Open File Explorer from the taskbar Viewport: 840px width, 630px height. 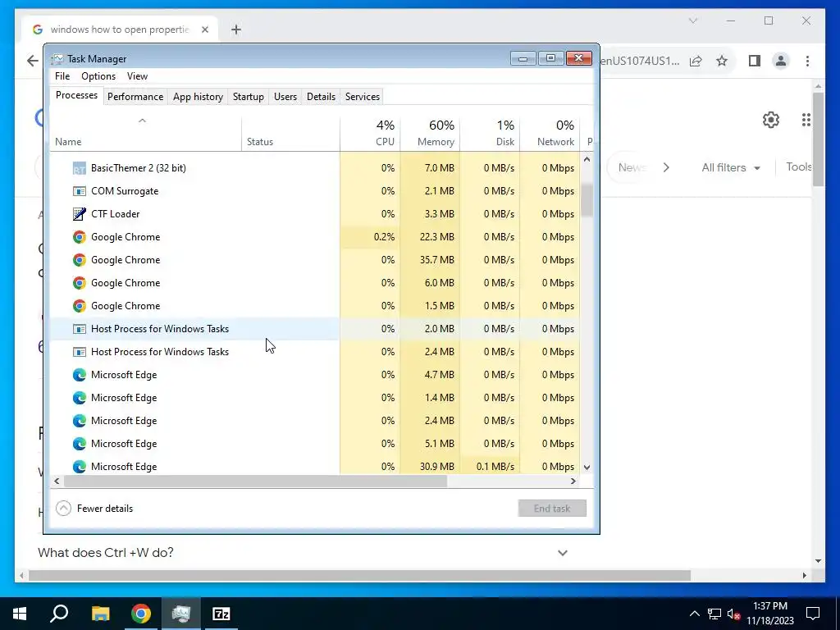(100, 614)
